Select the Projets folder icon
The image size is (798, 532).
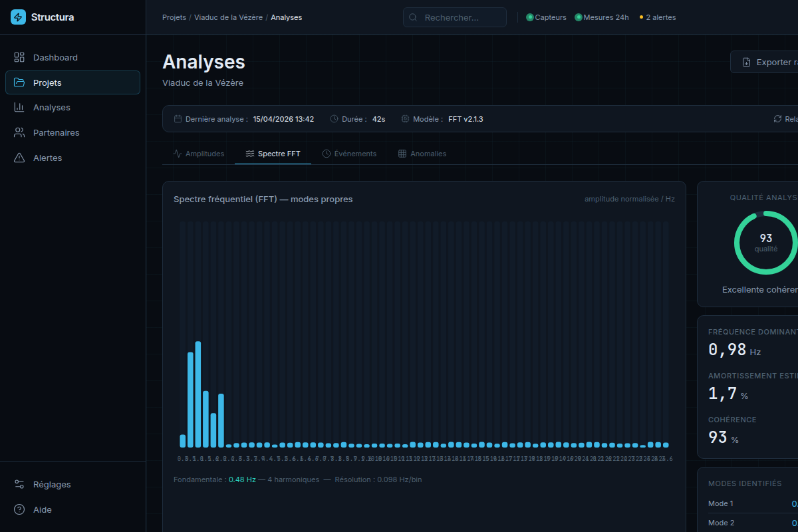19,82
